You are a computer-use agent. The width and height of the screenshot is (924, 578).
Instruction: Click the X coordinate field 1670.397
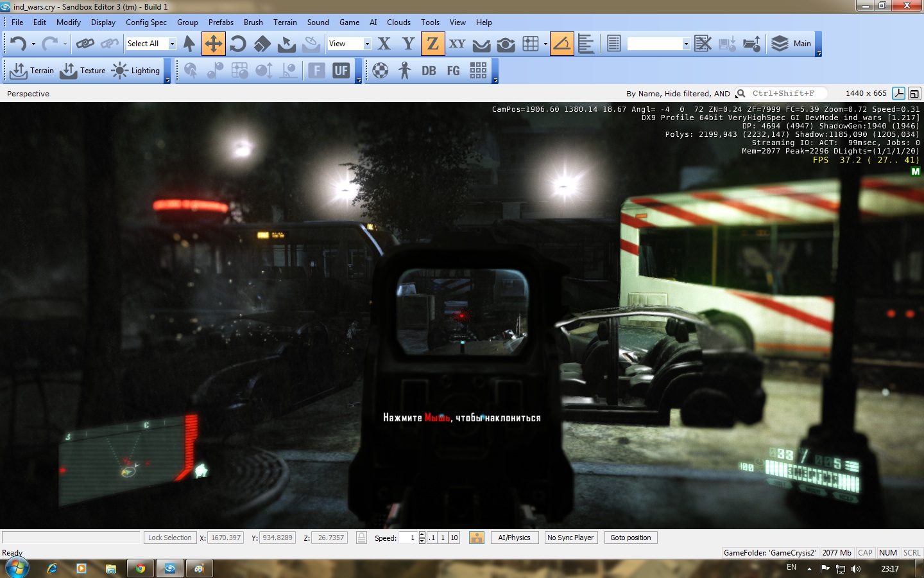pos(226,538)
